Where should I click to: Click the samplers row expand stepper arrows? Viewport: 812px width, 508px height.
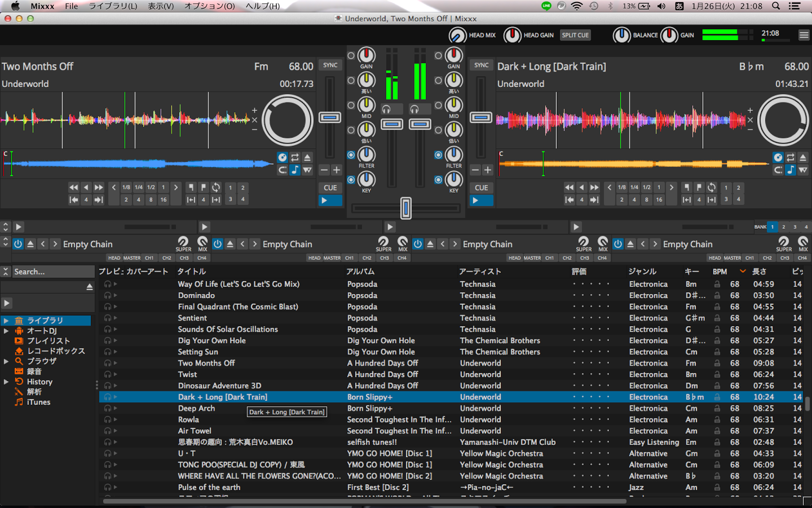pyautogui.click(x=6, y=227)
